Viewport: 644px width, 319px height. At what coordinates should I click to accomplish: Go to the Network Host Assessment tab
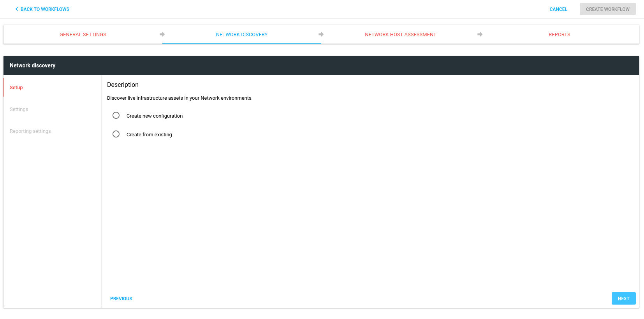click(400, 35)
